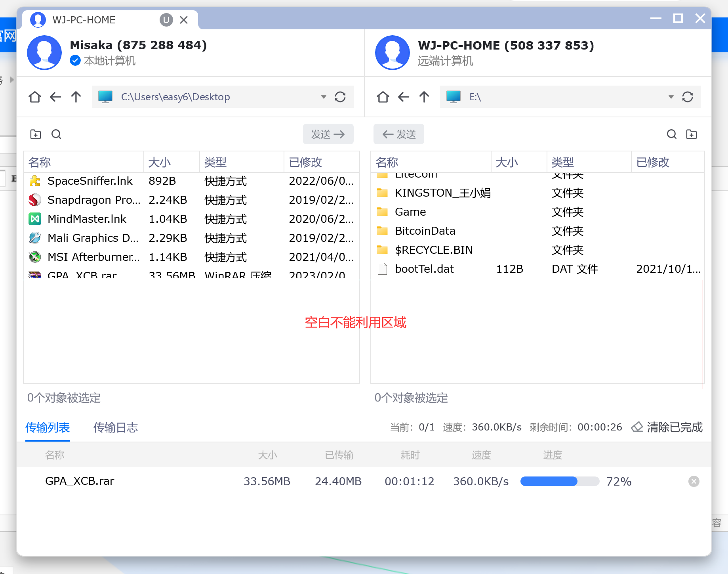
Task: Switch to 传输列表 tab
Action: 48,427
